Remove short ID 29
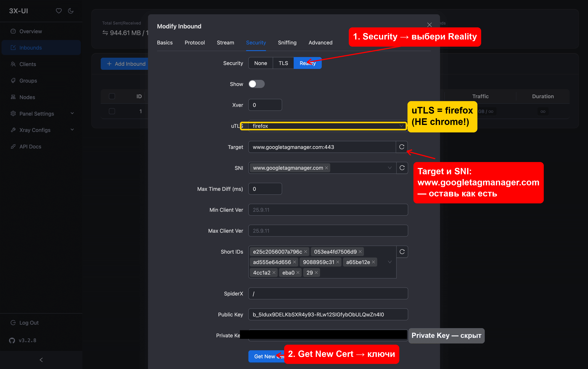Viewport: 588px width, 369px height. pyautogui.click(x=316, y=273)
